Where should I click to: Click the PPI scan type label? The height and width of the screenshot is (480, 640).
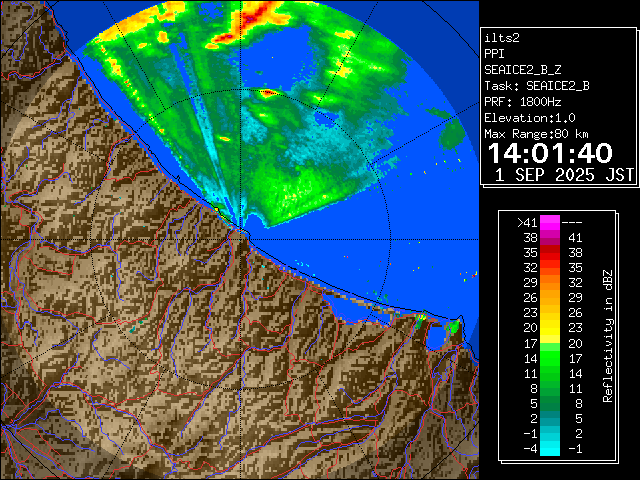495,53
